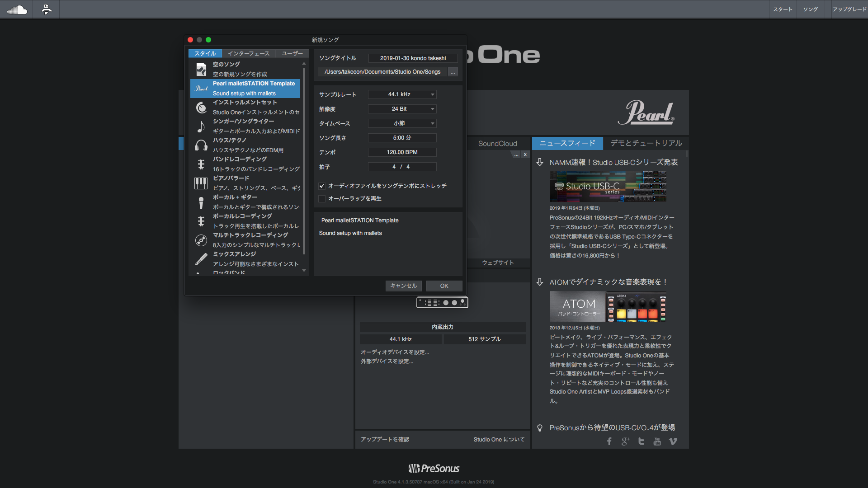Open PreSonus Twitter icon
Screen dimensions: 868x488
tap(641, 441)
